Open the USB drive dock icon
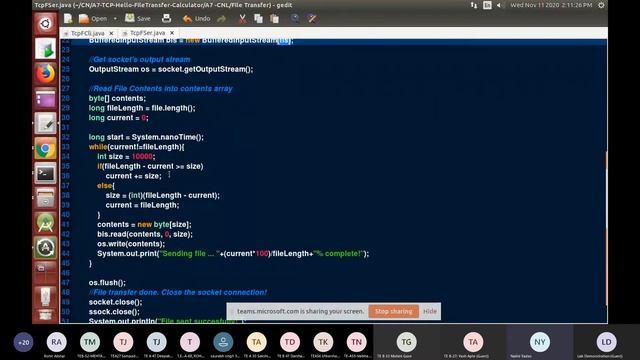 (45, 297)
